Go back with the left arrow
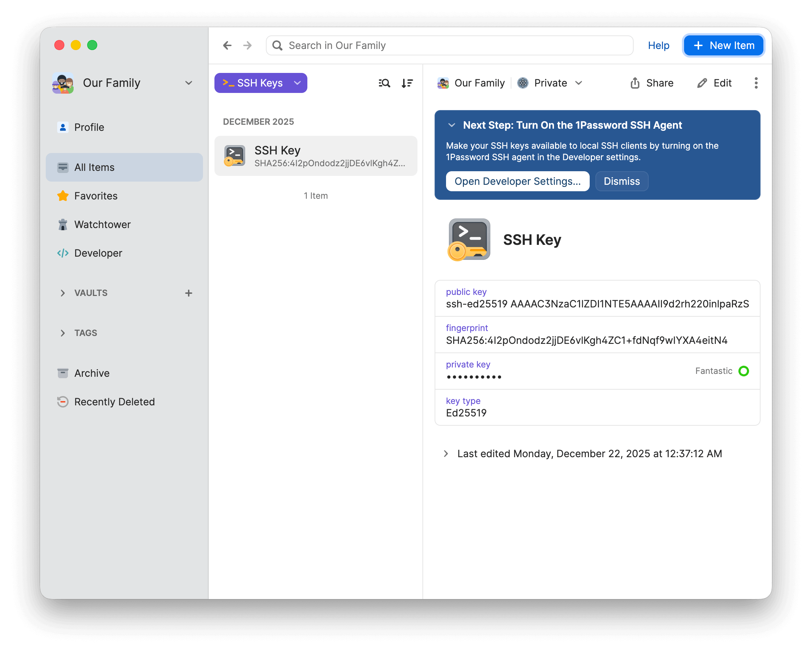 click(x=227, y=46)
